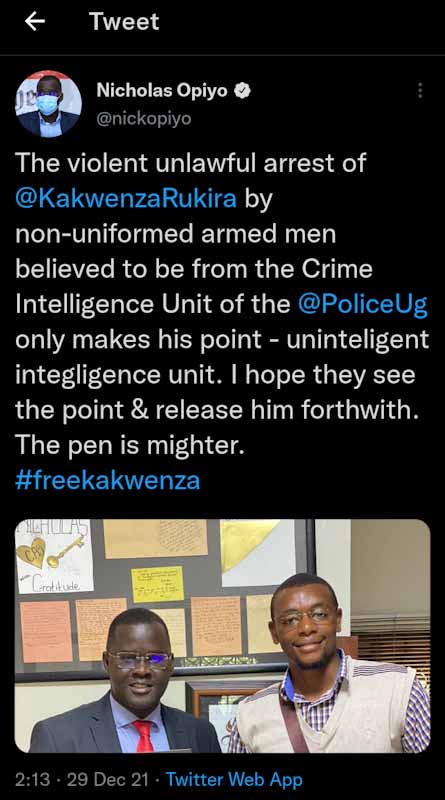
Task: Open the attached photo of two men
Action: [x=222, y=636]
